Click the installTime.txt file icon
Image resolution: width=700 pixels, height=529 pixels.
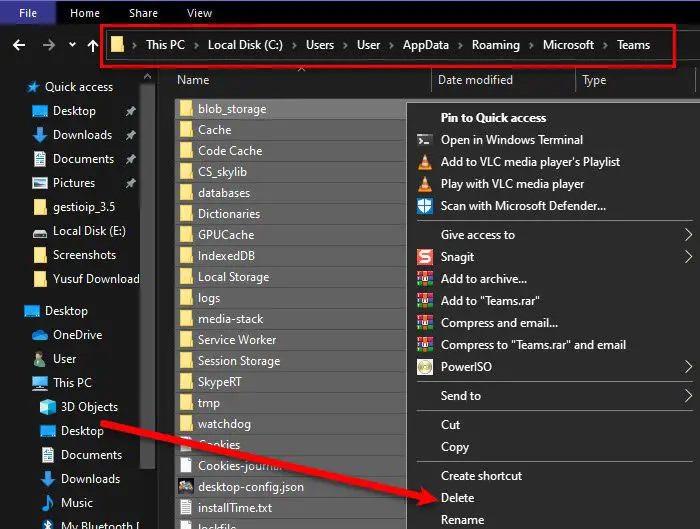pos(186,508)
